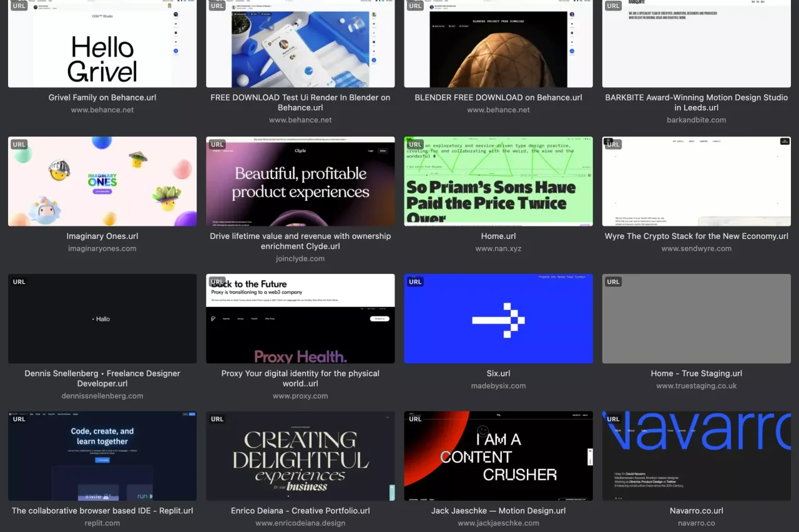Select file name 'Enrico Deiana - Creative Portfolio.url'
799x532 pixels.
coord(300,511)
